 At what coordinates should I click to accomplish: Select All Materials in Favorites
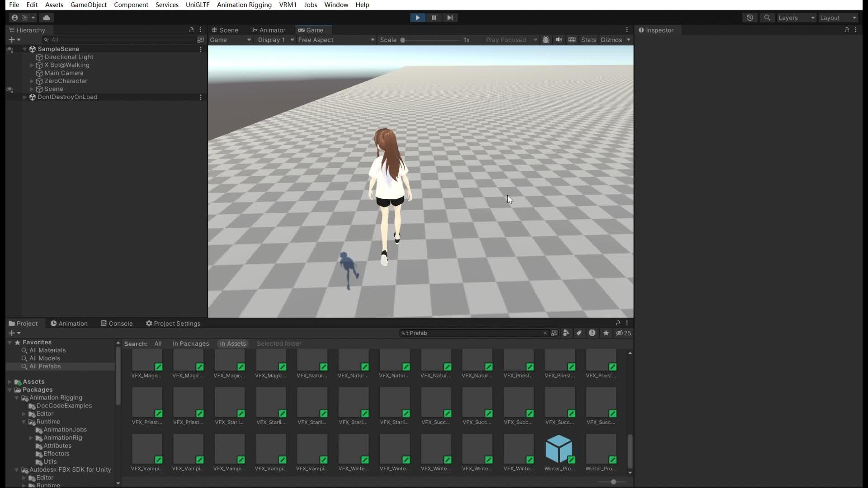coord(47,350)
